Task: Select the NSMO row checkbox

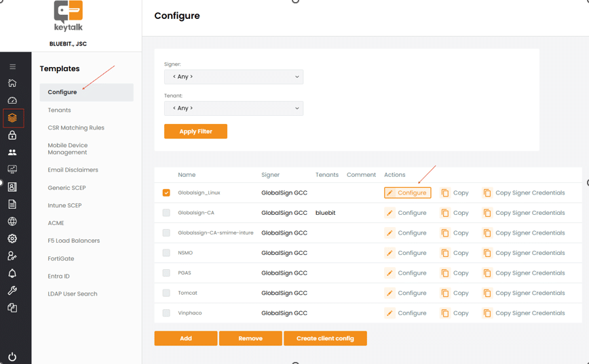Action: (166, 253)
